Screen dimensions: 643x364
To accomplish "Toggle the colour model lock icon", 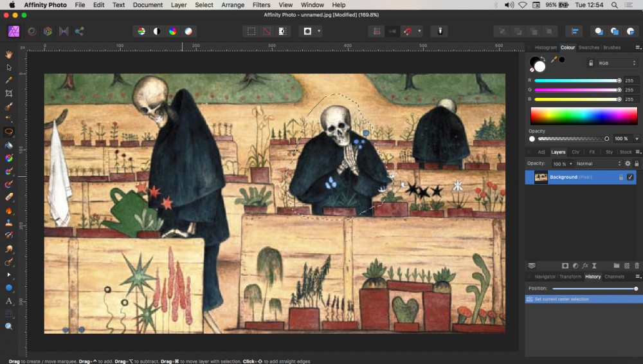I will click(591, 63).
